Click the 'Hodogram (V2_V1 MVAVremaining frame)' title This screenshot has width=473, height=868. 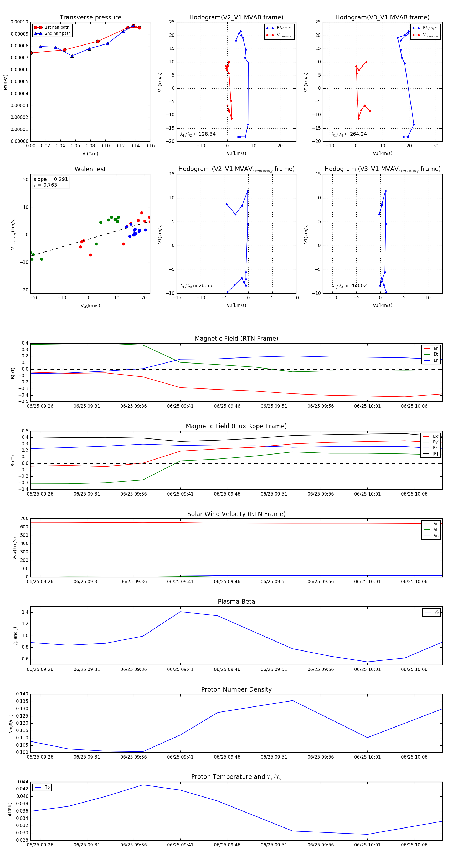pyautogui.click(x=236, y=169)
